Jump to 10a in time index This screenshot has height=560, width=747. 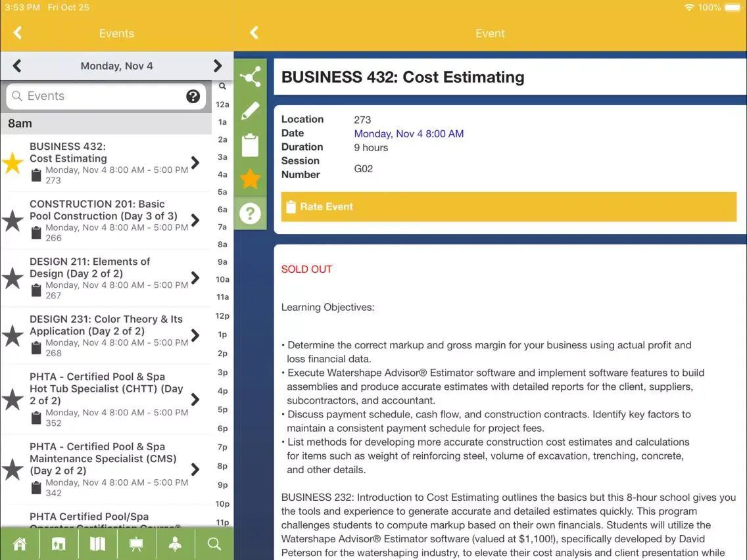point(222,279)
